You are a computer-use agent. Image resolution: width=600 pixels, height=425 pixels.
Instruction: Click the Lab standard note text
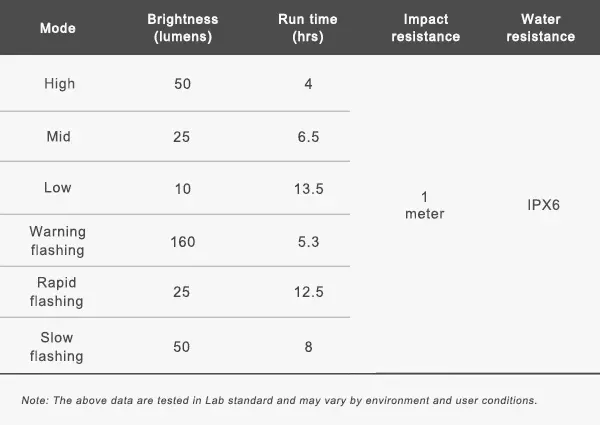[x=279, y=401]
